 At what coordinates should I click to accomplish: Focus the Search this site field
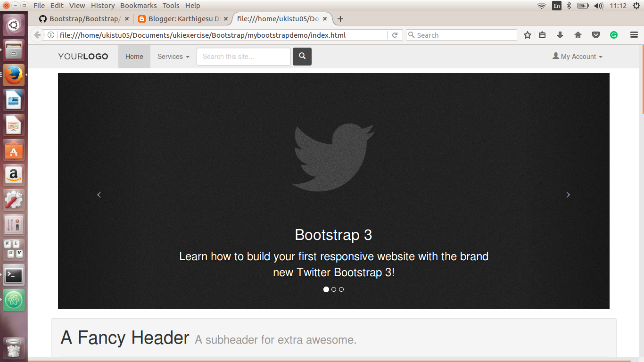244,57
